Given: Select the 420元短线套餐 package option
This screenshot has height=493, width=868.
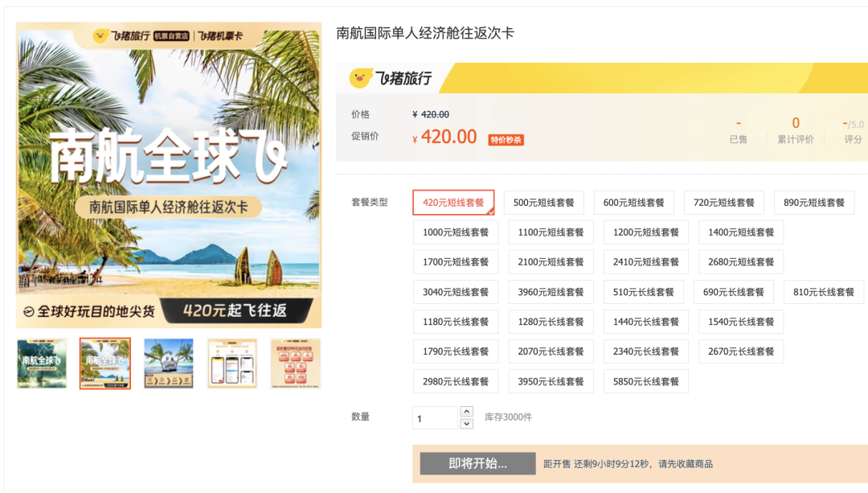Looking at the screenshot, I should (453, 203).
